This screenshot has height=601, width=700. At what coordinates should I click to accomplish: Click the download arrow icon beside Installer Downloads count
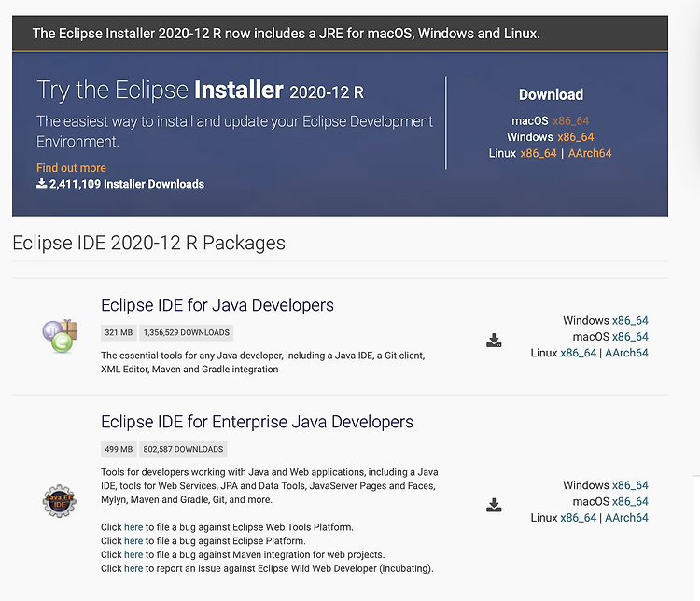[x=41, y=184]
